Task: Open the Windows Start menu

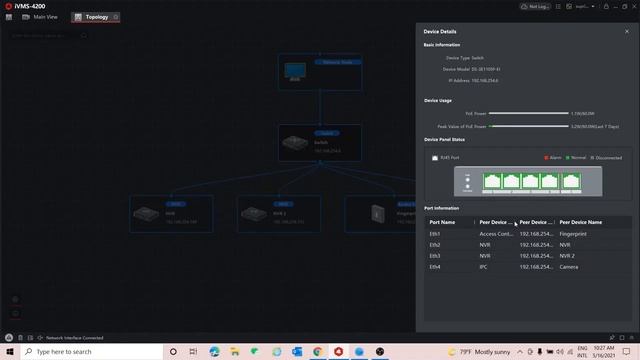Action: [x=10, y=351]
